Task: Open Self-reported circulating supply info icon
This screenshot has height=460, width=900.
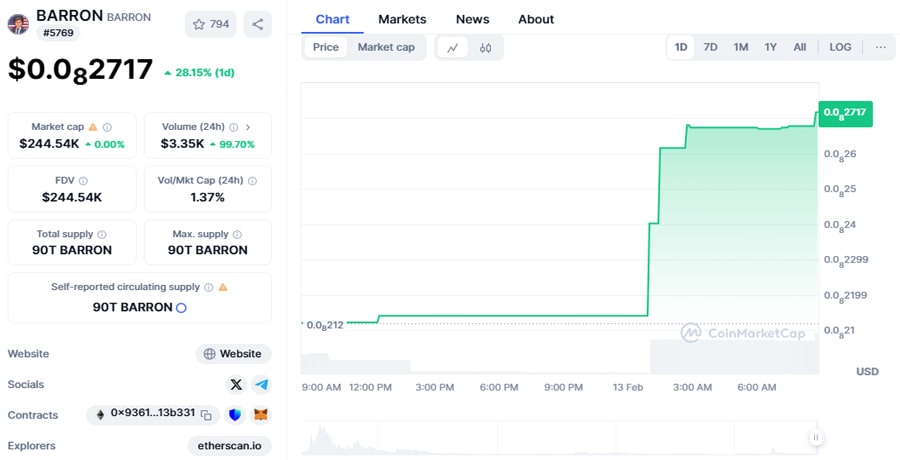Action: pyautogui.click(x=209, y=287)
